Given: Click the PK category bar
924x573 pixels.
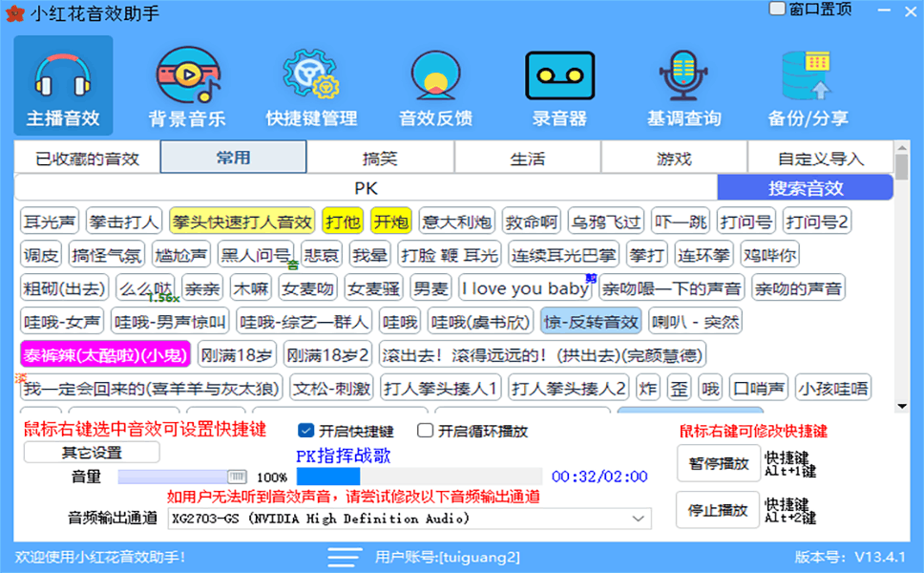Looking at the screenshot, I should pos(366,189).
